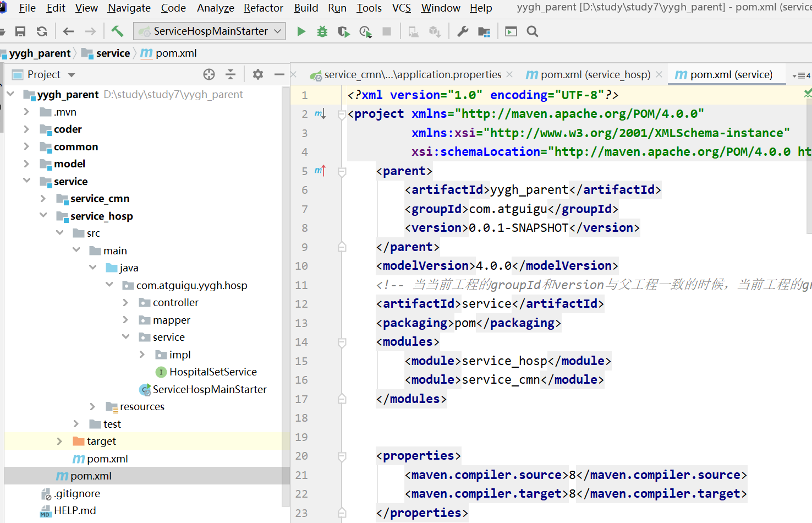
Task: Click the Profile run icon
Action: click(x=365, y=31)
